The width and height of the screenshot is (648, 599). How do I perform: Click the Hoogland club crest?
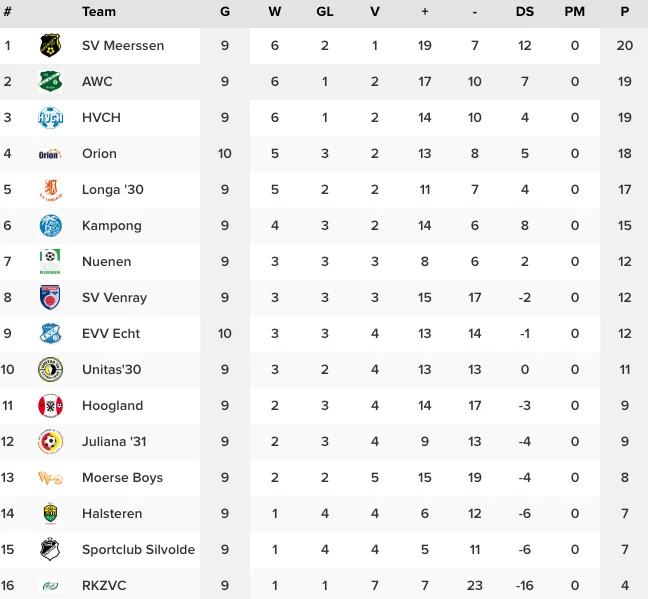50,405
